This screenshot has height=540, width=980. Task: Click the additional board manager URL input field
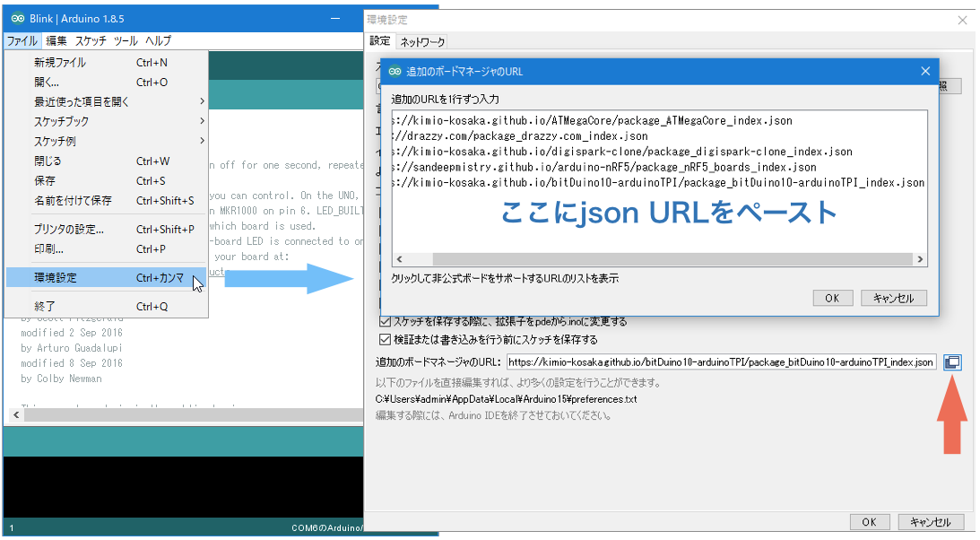(721, 361)
